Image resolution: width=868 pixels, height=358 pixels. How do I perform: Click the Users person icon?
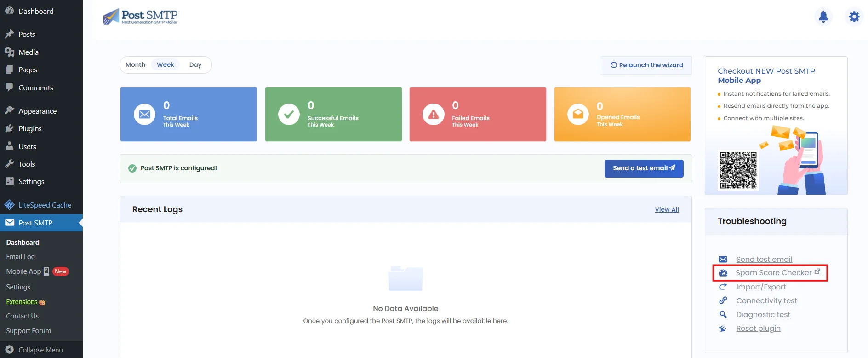pos(9,146)
